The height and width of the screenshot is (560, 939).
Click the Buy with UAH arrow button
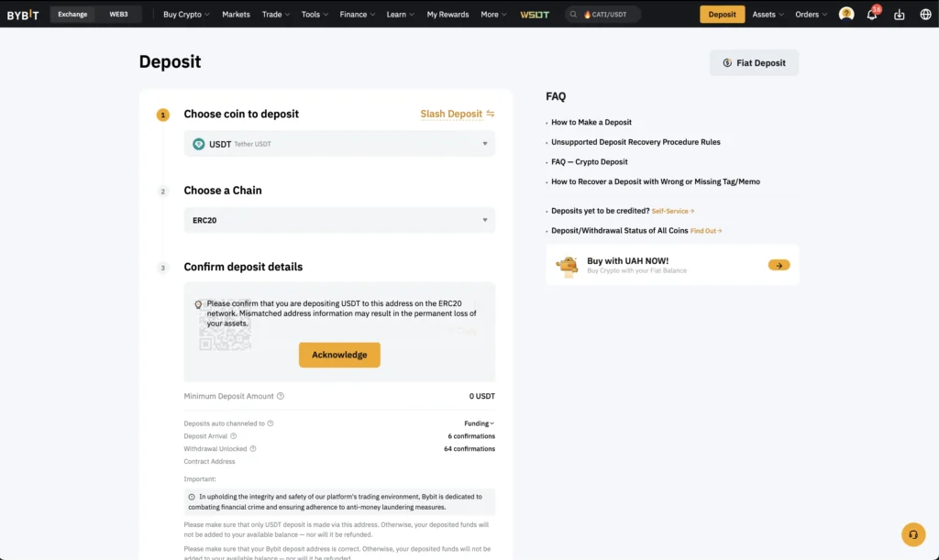click(779, 265)
